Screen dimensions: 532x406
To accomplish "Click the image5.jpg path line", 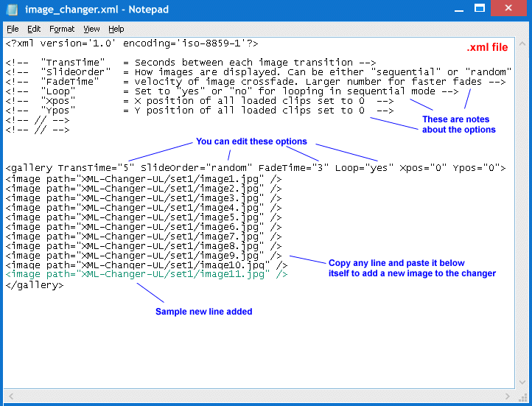I will click(x=144, y=217).
